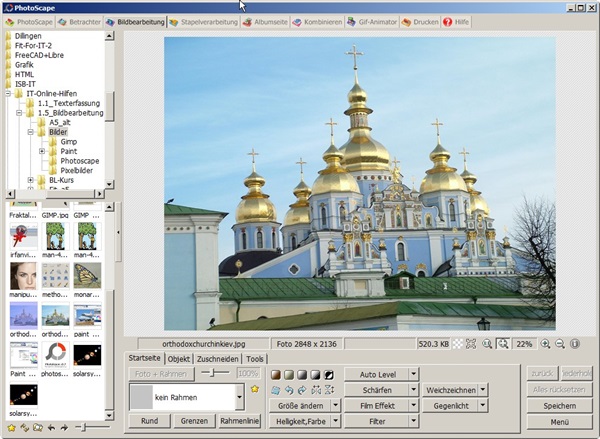
Task: Click the Schärfen button
Action: [x=375, y=389]
